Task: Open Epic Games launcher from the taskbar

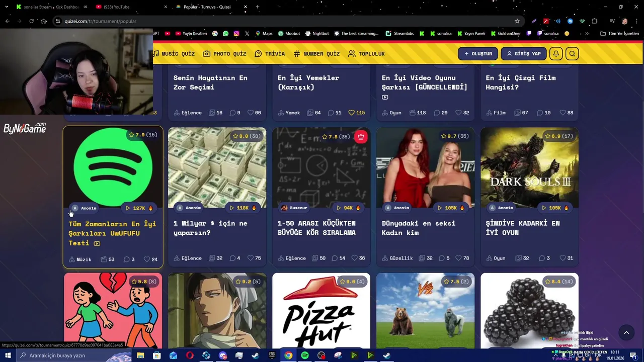Action: (x=272, y=355)
